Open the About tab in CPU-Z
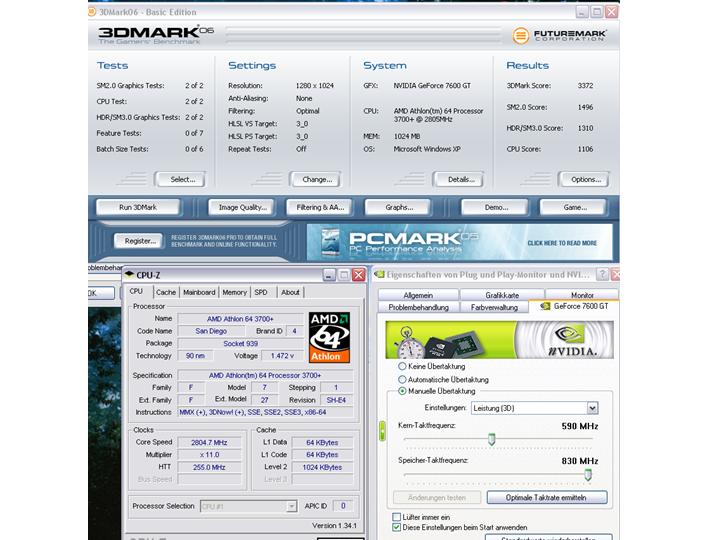Image resolution: width=720 pixels, height=540 pixels. point(290,292)
